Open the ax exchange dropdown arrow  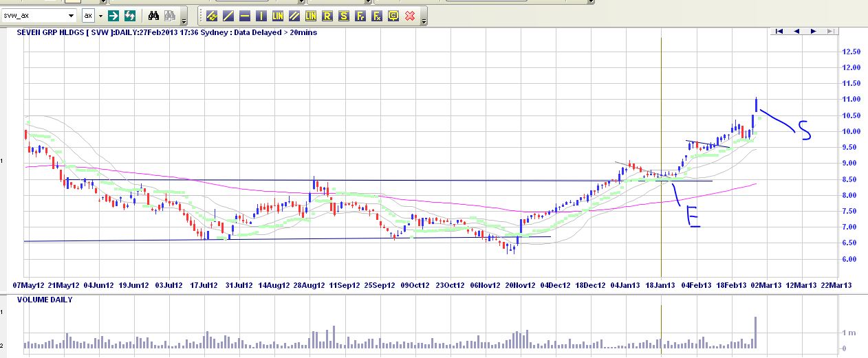coord(100,15)
